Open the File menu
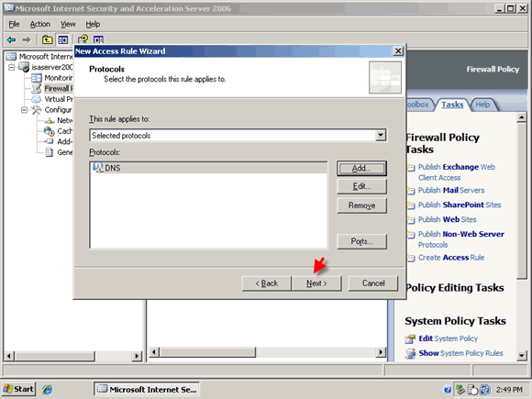Image resolution: width=532 pixels, height=399 pixels. pyautogui.click(x=14, y=24)
